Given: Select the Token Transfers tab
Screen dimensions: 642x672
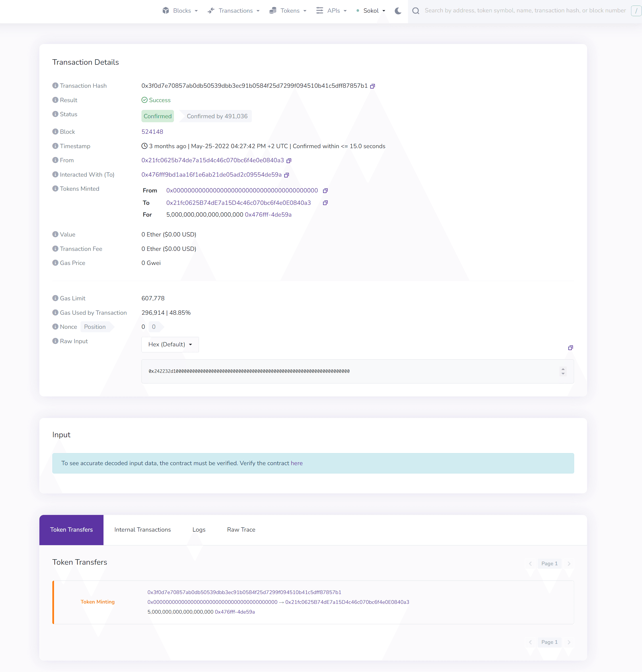Looking at the screenshot, I should pyautogui.click(x=71, y=529).
